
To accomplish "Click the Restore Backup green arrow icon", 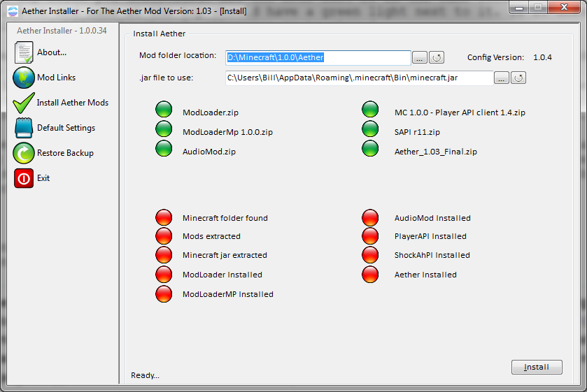I will pos(24,153).
